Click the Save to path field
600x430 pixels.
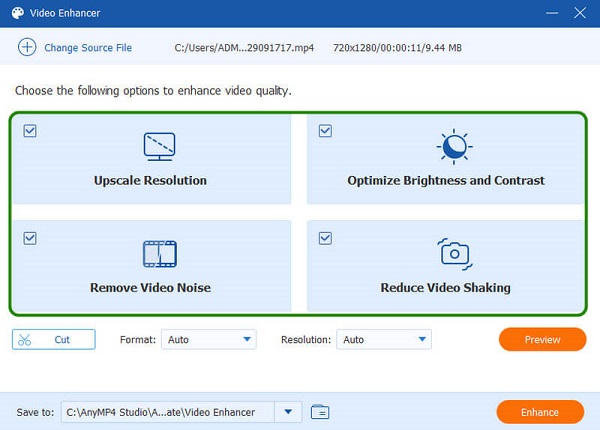[x=168, y=412]
